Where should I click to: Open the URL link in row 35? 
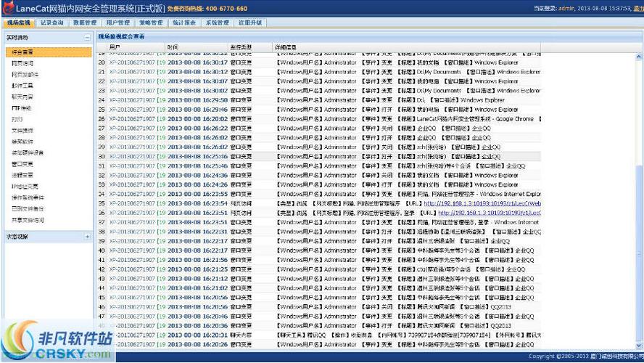[482, 203]
